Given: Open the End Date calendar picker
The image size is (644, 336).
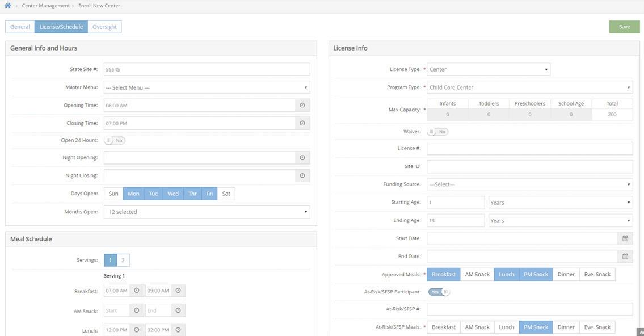Looking at the screenshot, I should [625, 257].
